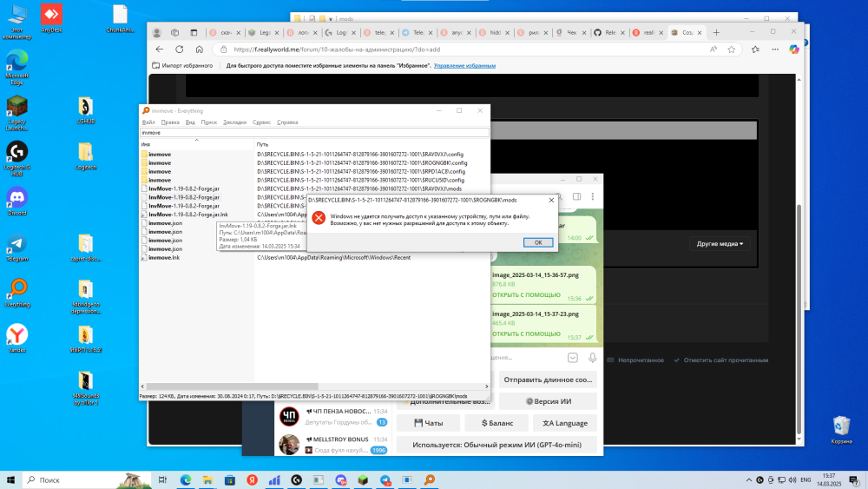Open the Справка menu in Everything
The height and width of the screenshot is (489, 868).
pyautogui.click(x=287, y=122)
